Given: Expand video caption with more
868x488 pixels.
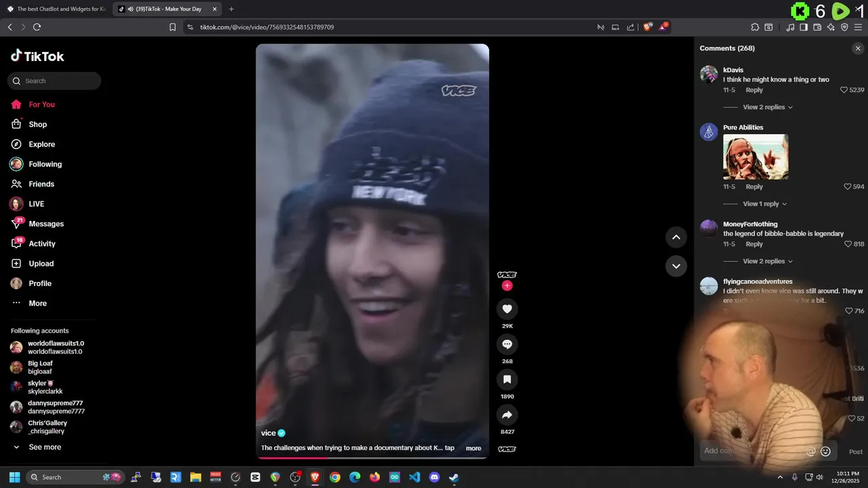Looking at the screenshot, I should tap(473, 448).
